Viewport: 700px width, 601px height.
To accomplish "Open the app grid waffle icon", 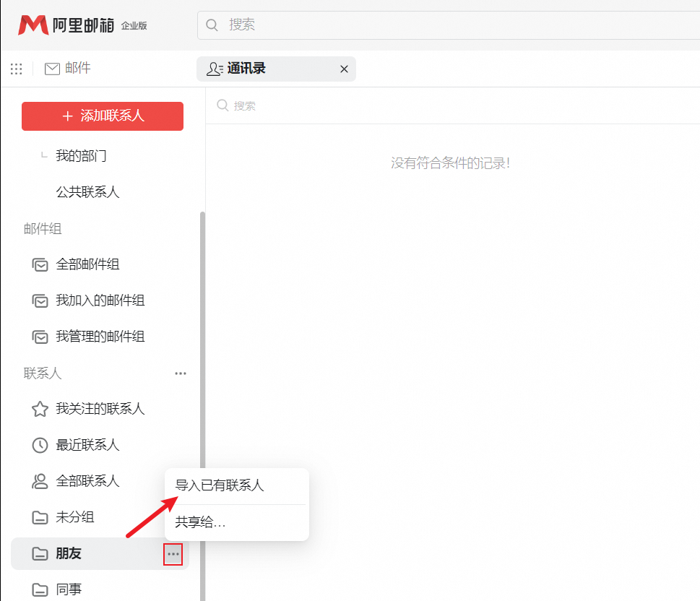I will (16, 68).
